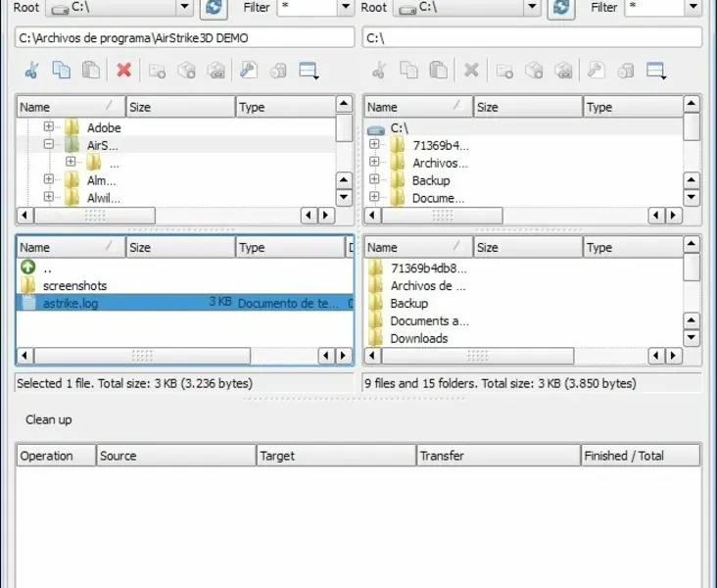Select the screenshots folder in the left list
This screenshot has width=717, height=588.
click(x=75, y=286)
